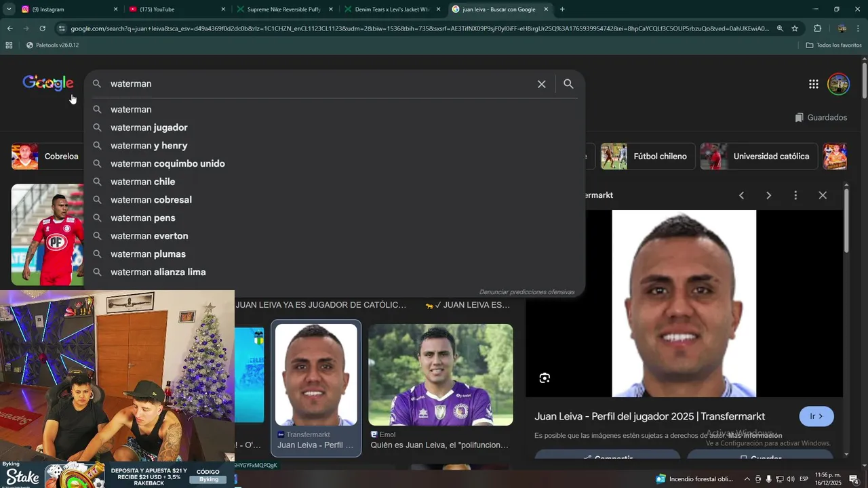The height and width of the screenshot is (488, 868).
Task: Open large Juan Leiva preview image
Action: [684, 304]
